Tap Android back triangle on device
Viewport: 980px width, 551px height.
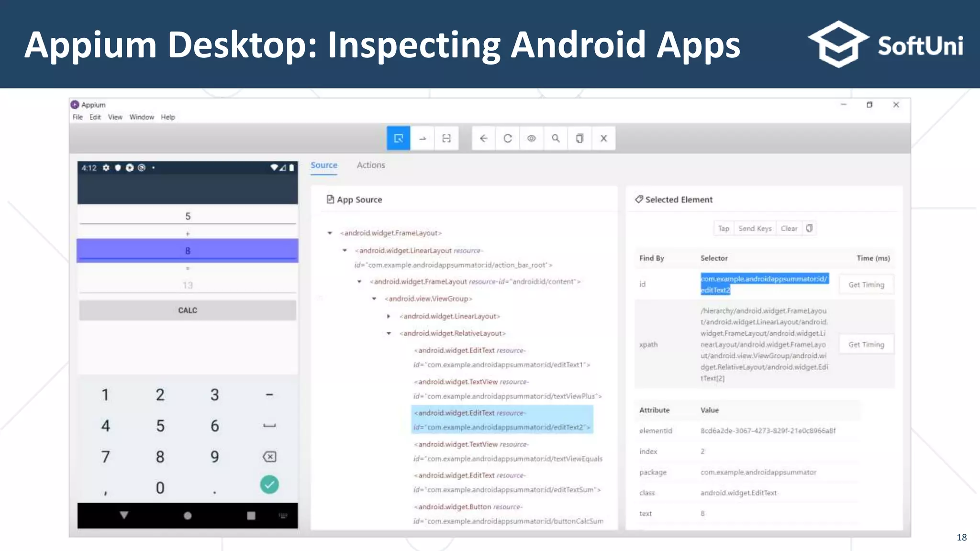[x=124, y=515]
